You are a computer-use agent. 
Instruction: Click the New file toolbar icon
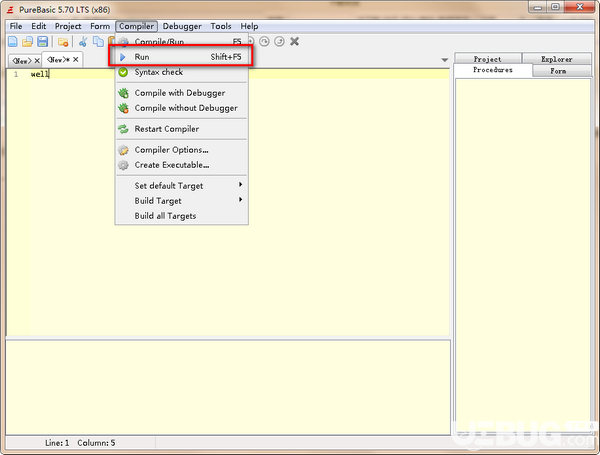pos(13,42)
